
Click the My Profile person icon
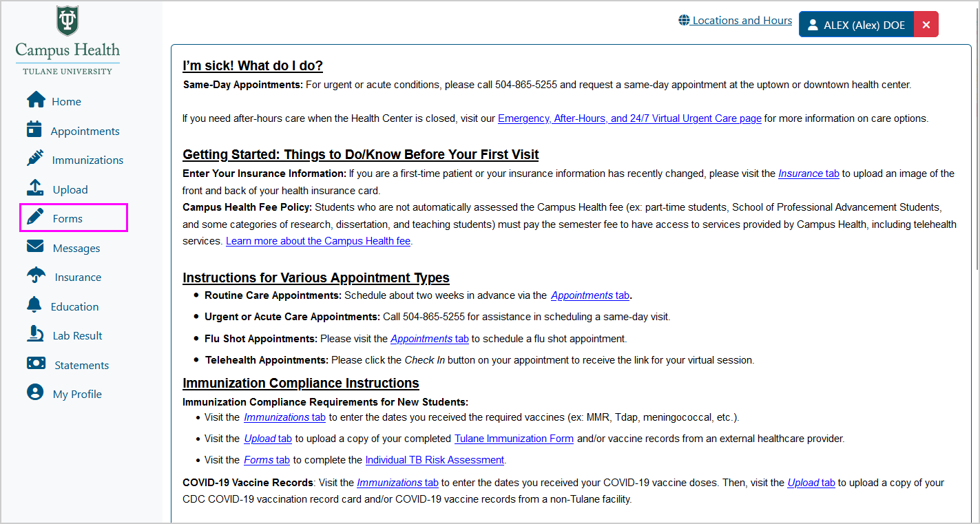(35, 392)
